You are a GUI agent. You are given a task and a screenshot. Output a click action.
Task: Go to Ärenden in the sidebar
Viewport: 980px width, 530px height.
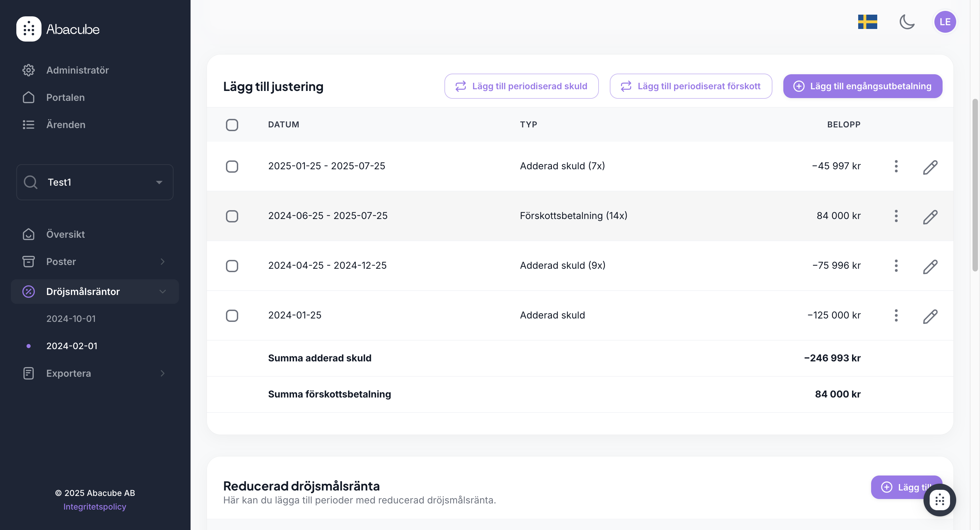pyautogui.click(x=65, y=125)
